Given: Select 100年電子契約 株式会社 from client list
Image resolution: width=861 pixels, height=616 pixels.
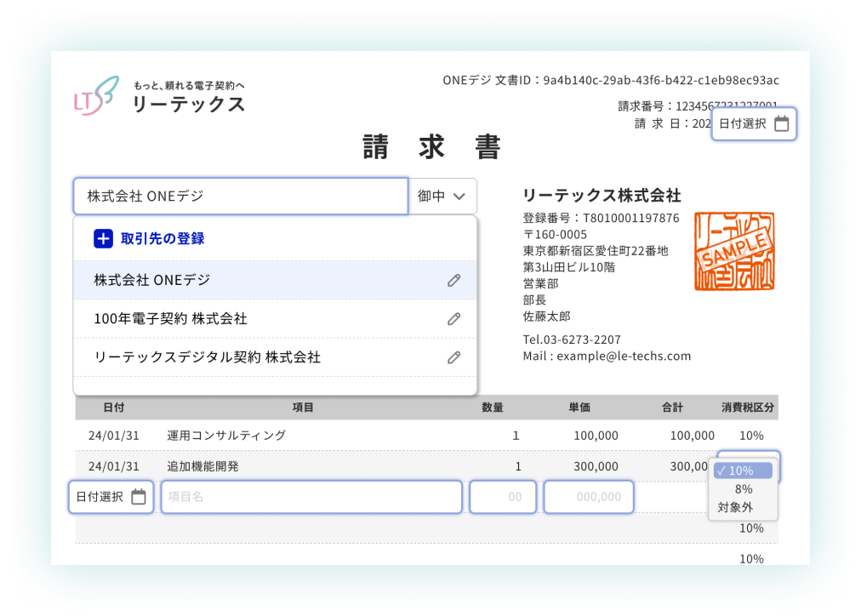Looking at the screenshot, I should (275, 318).
